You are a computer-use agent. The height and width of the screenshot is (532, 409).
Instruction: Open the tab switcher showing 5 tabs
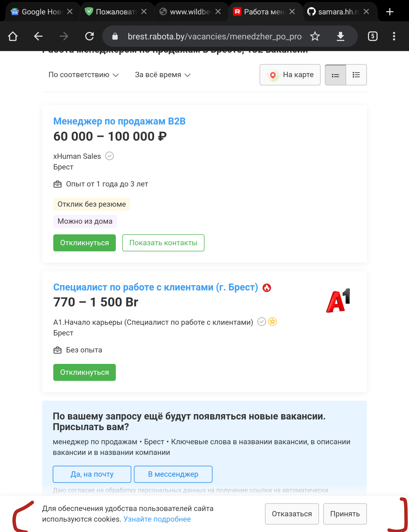click(372, 36)
